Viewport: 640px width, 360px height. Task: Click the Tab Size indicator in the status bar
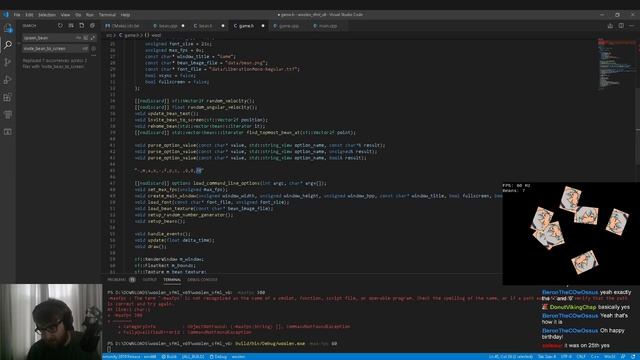[x=547, y=357]
